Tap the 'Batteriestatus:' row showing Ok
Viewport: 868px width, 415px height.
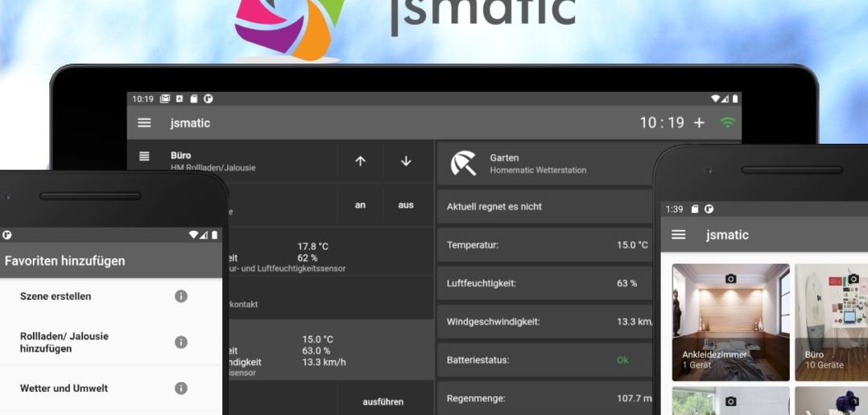[x=544, y=360]
